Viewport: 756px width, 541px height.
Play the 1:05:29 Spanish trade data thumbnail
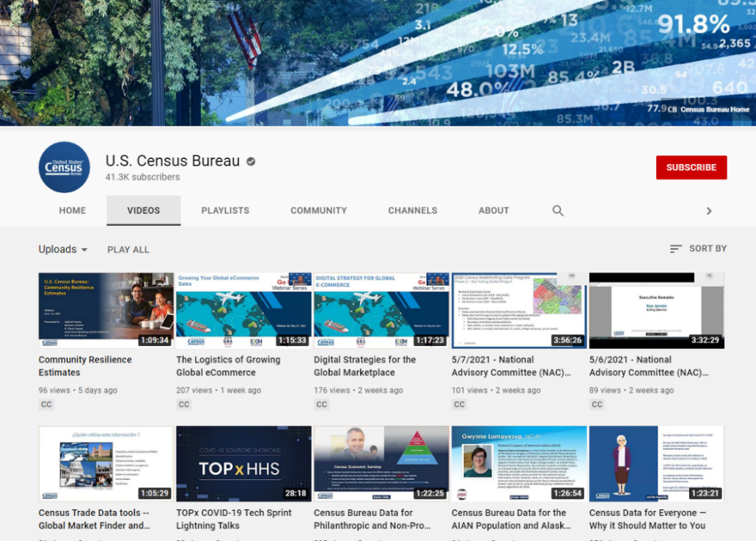pos(106,464)
